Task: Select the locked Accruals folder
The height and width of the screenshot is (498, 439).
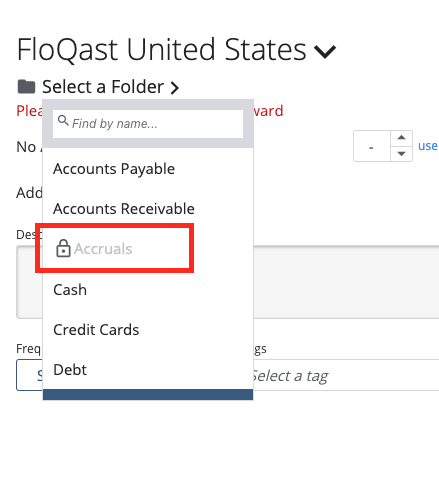Action: (x=148, y=249)
